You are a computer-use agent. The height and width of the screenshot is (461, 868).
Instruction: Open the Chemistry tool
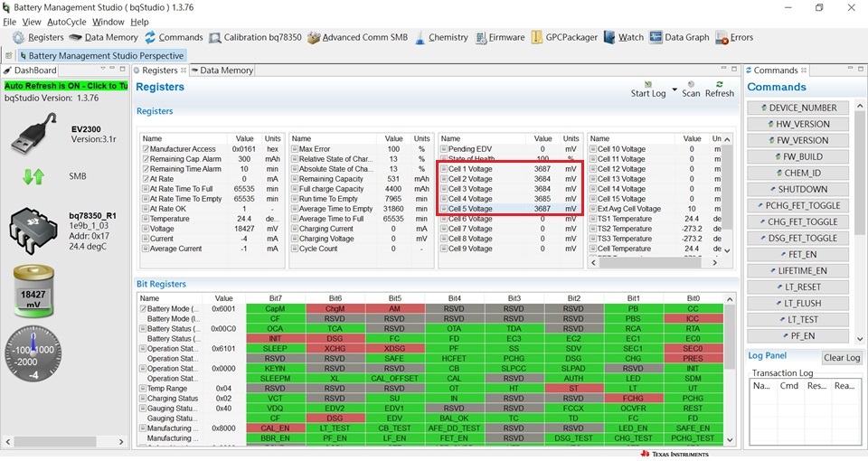(x=441, y=38)
